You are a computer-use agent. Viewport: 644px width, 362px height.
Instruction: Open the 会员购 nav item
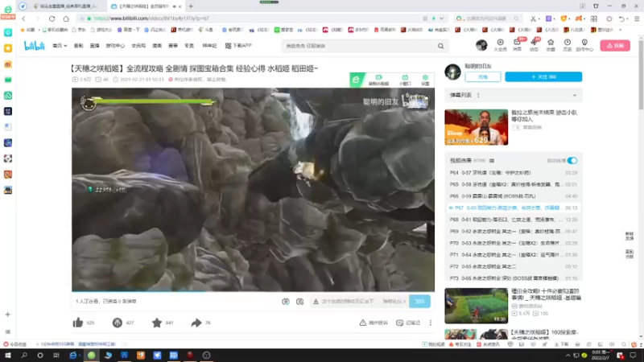click(138, 46)
